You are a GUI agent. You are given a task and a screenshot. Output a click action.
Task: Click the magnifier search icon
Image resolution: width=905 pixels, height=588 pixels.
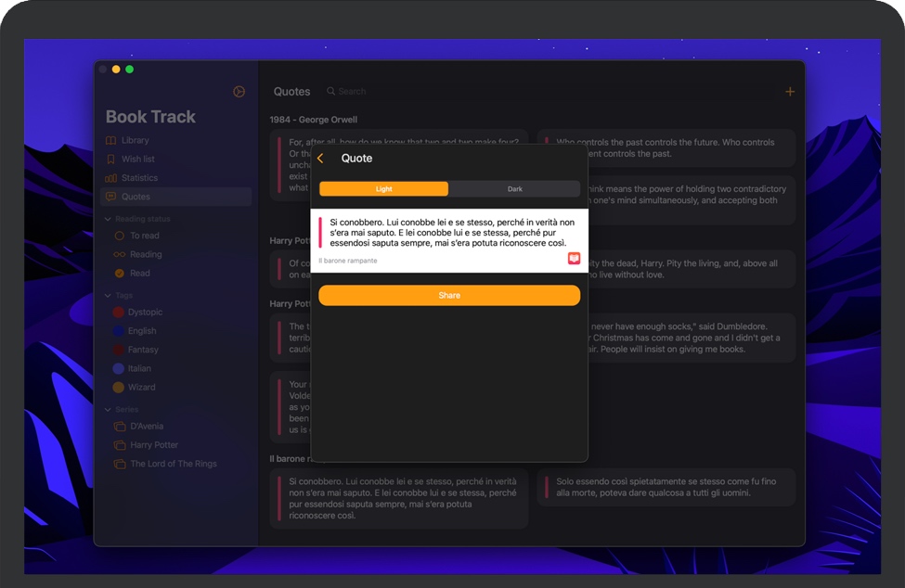330,91
